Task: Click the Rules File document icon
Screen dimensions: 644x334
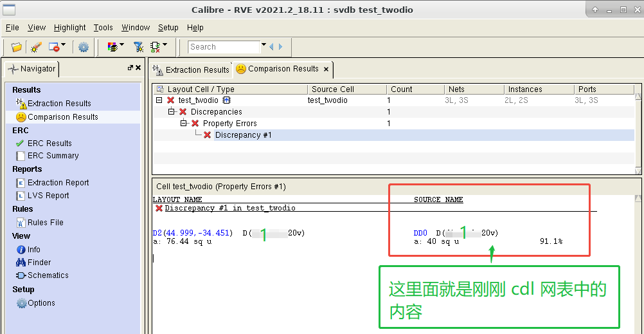Action: [x=21, y=223]
